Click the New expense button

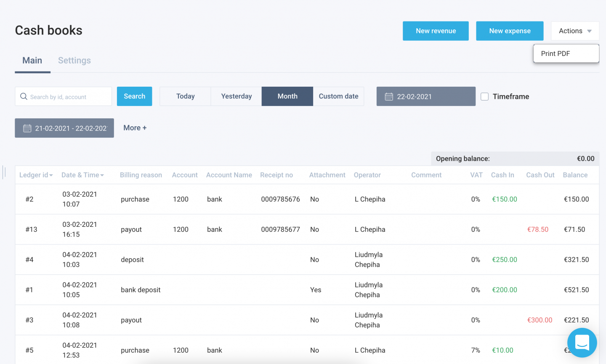pos(510,31)
